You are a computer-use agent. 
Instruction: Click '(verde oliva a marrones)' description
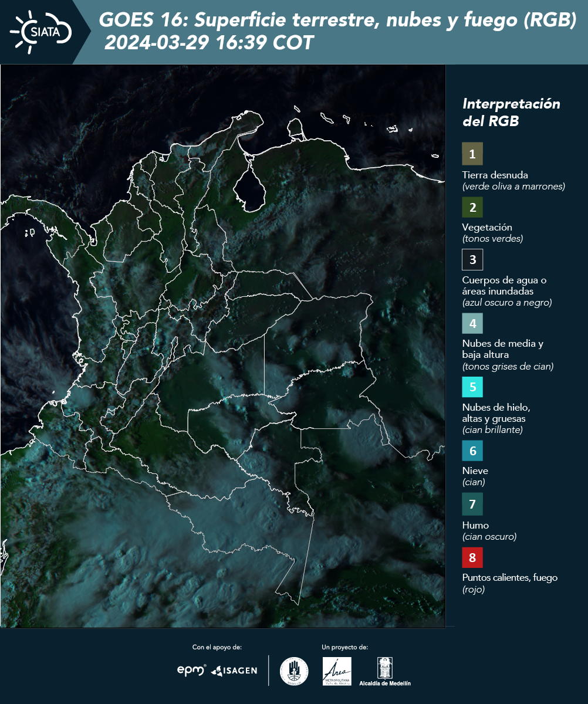point(513,187)
